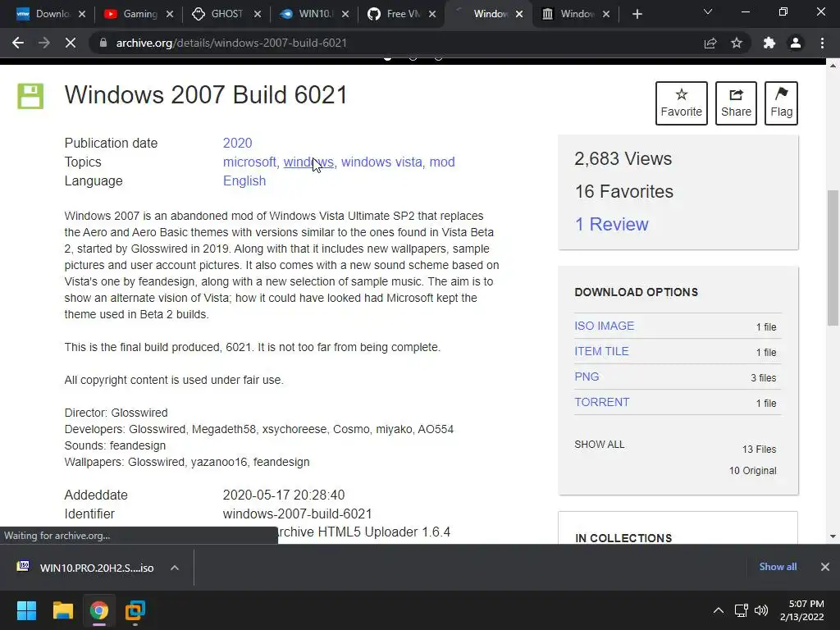Show all downloads
The width and height of the screenshot is (840, 630).
tap(778, 567)
